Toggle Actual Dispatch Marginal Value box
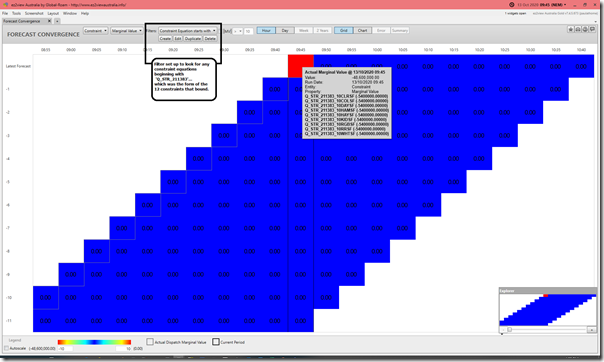This screenshot has height=362, width=604. point(150,342)
